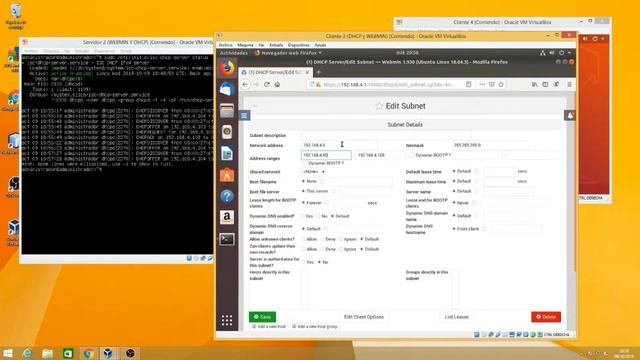Select Forever for BOOTP lease length
Image resolution: width=640 pixels, height=360 pixels.
coord(303,202)
